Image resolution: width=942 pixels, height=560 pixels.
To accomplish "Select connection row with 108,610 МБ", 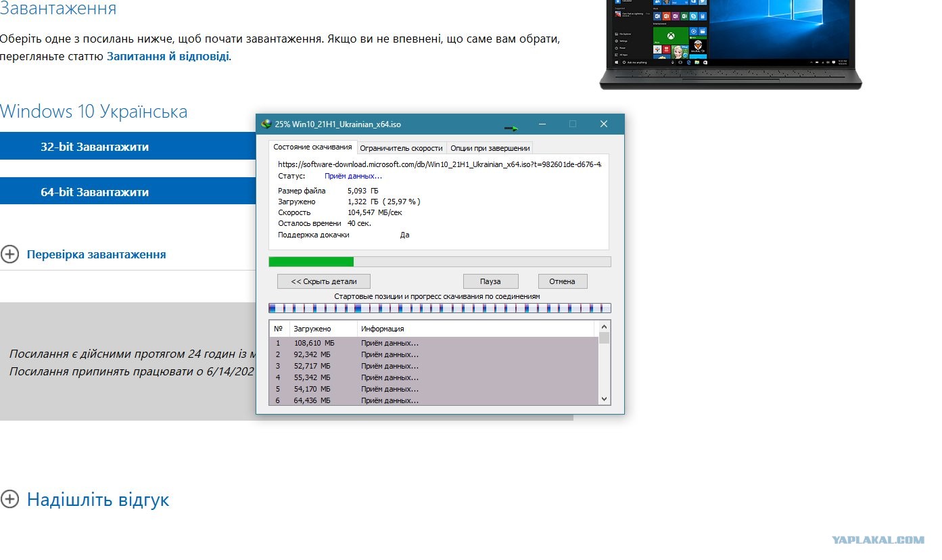I will (x=434, y=343).
